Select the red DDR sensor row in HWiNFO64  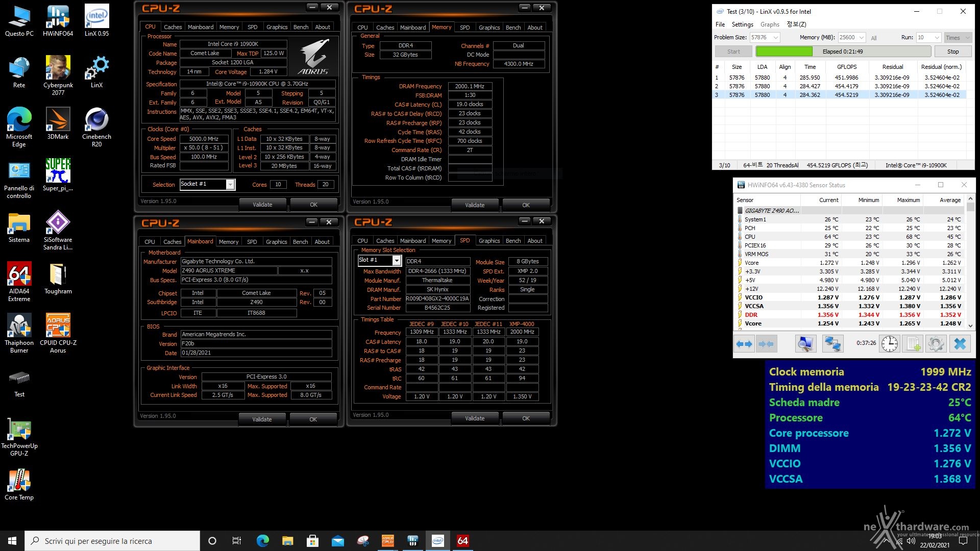pyautogui.click(x=850, y=315)
